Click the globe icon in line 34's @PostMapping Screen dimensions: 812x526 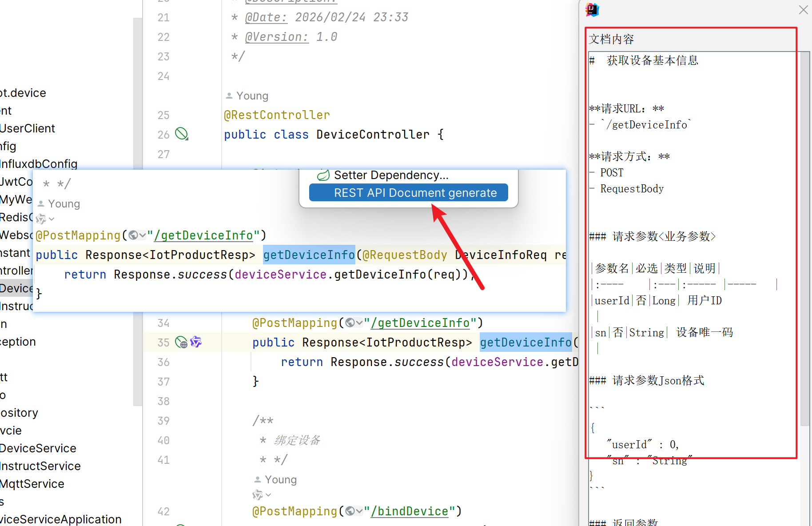pos(350,323)
